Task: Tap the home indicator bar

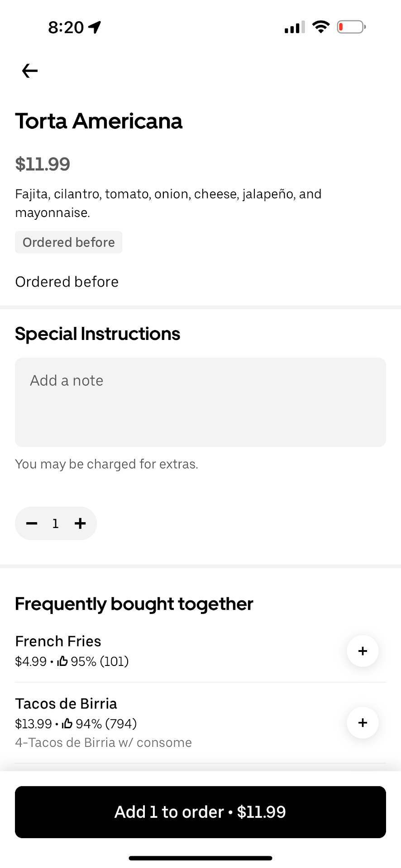Action: [200, 858]
